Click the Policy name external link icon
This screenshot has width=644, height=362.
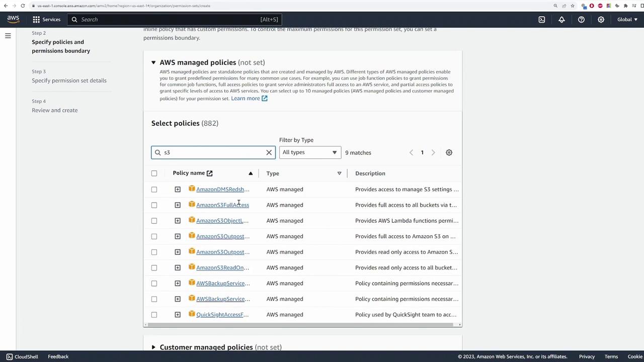pyautogui.click(x=209, y=173)
